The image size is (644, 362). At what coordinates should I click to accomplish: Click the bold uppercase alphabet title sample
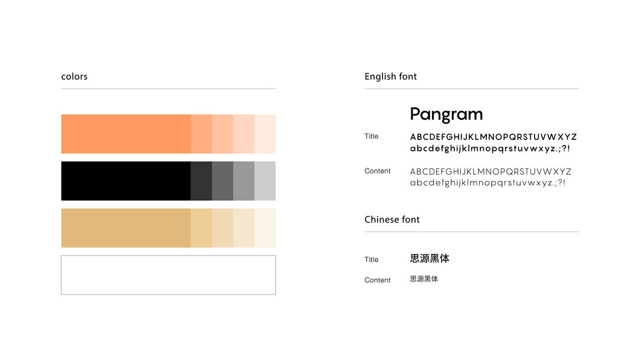pos(494,137)
